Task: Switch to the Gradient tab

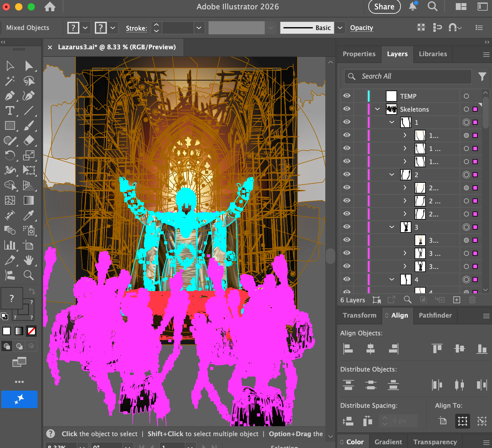Action: pyautogui.click(x=388, y=442)
